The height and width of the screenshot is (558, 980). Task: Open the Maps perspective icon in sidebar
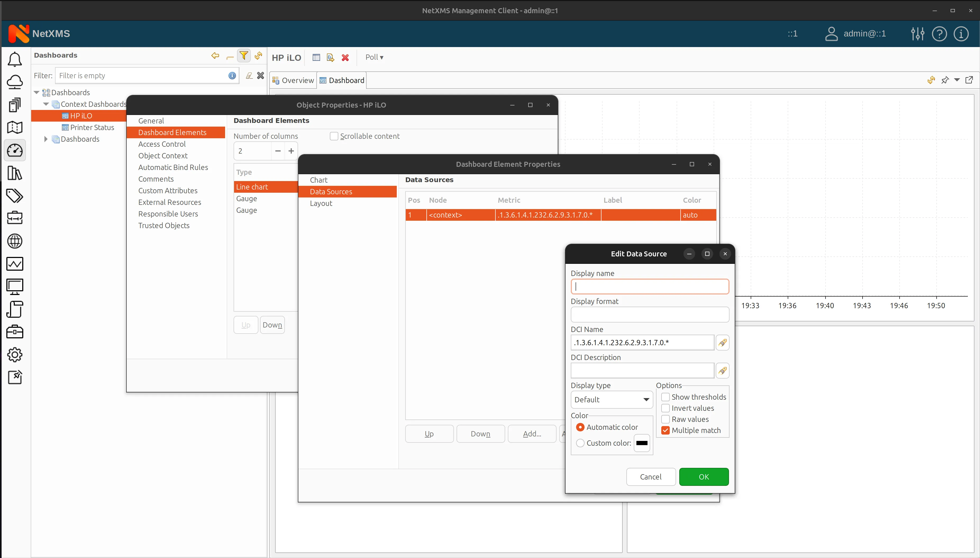15,127
